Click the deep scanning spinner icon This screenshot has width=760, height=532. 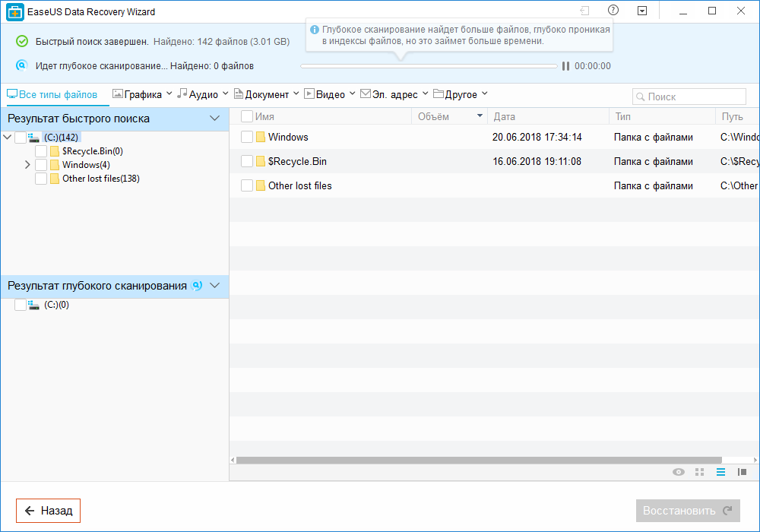click(x=22, y=65)
